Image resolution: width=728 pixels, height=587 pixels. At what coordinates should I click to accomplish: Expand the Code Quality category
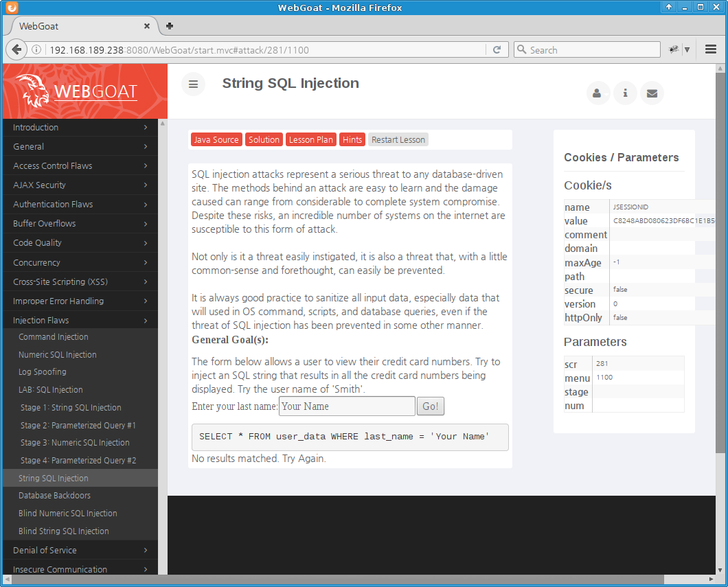(80, 242)
